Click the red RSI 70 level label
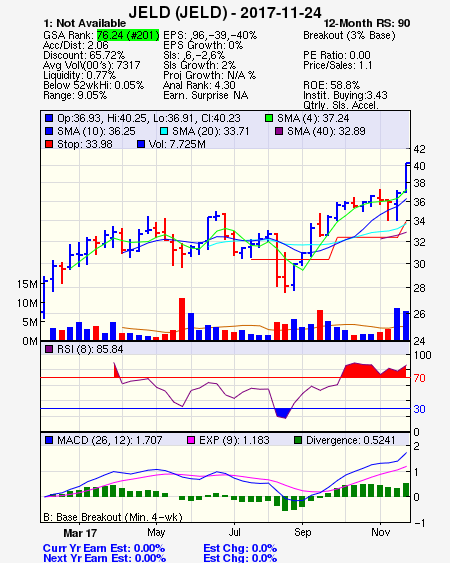This screenshot has width=450, height=563. 419,378
